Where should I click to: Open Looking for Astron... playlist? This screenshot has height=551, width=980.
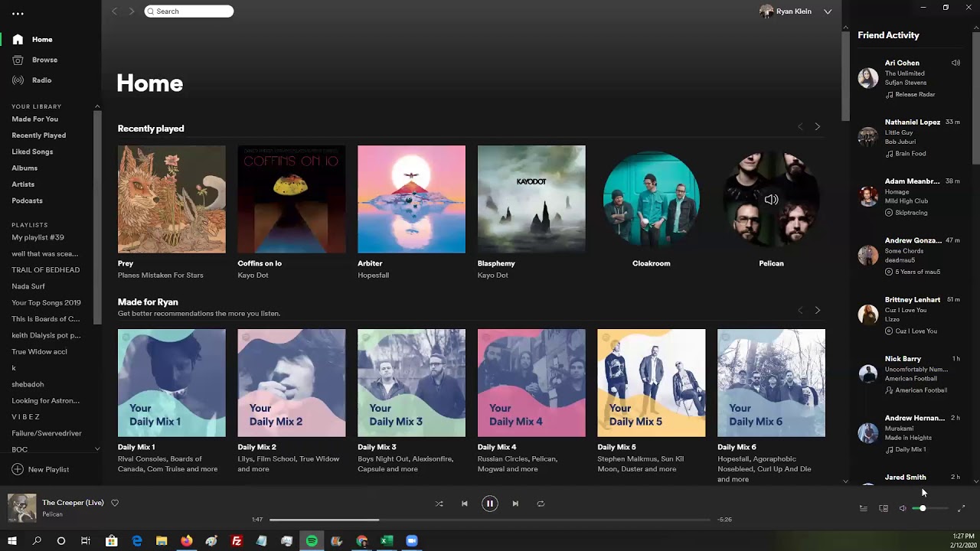tap(45, 401)
